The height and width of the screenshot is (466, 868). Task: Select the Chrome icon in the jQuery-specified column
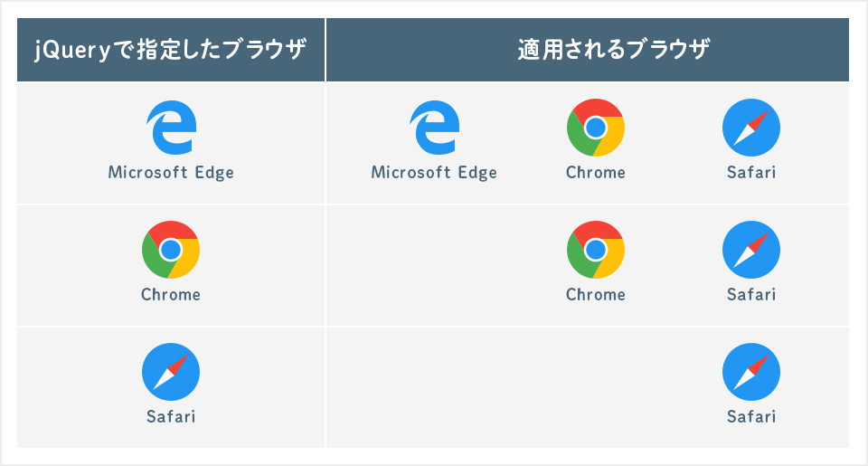(x=171, y=250)
